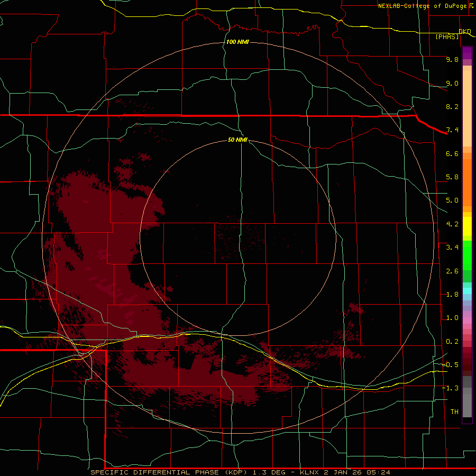
Task: Click the NEXLAB-College of DuPage label
Action: pos(422,6)
